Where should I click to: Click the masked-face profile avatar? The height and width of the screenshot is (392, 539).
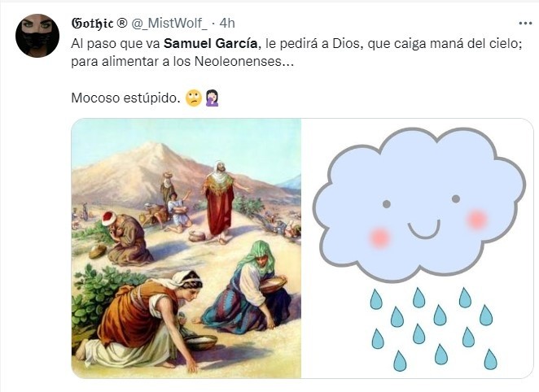[x=37, y=36]
